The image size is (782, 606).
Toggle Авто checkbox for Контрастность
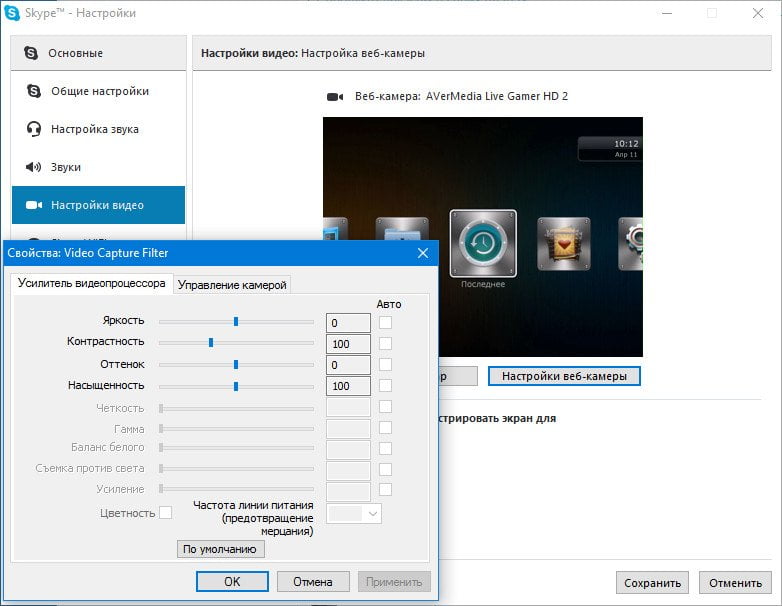(x=385, y=344)
